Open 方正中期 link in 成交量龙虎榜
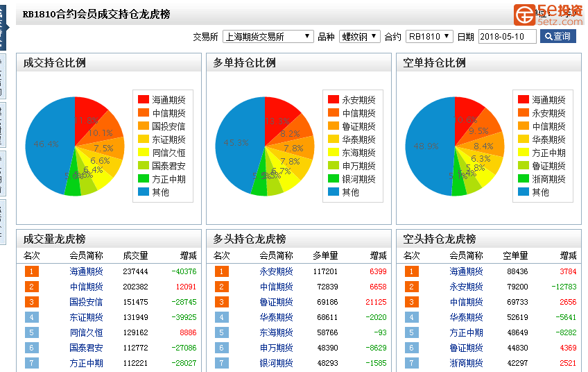The width and height of the screenshot is (588, 372). point(86,364)
